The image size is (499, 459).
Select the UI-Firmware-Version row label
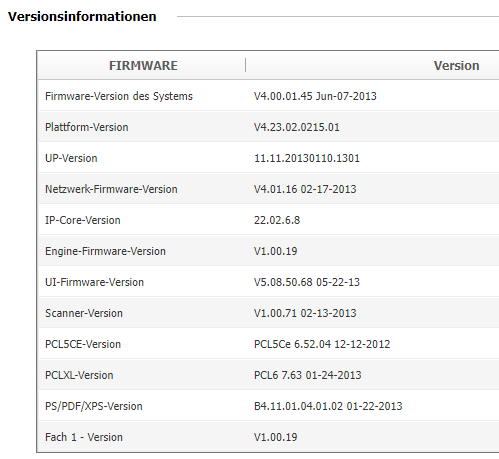(x=94, y=282)
